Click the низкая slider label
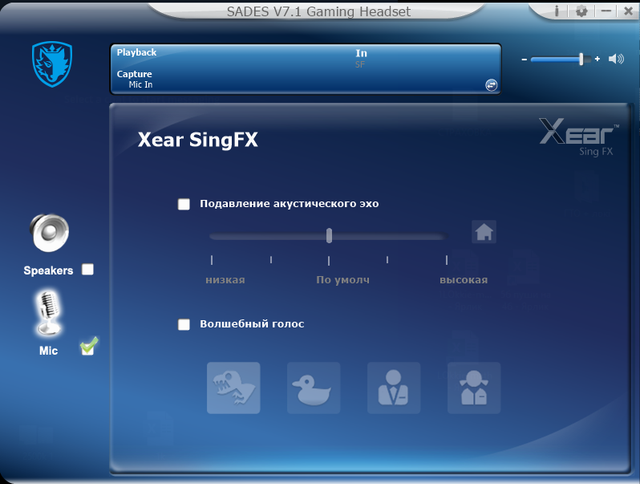 225,280
